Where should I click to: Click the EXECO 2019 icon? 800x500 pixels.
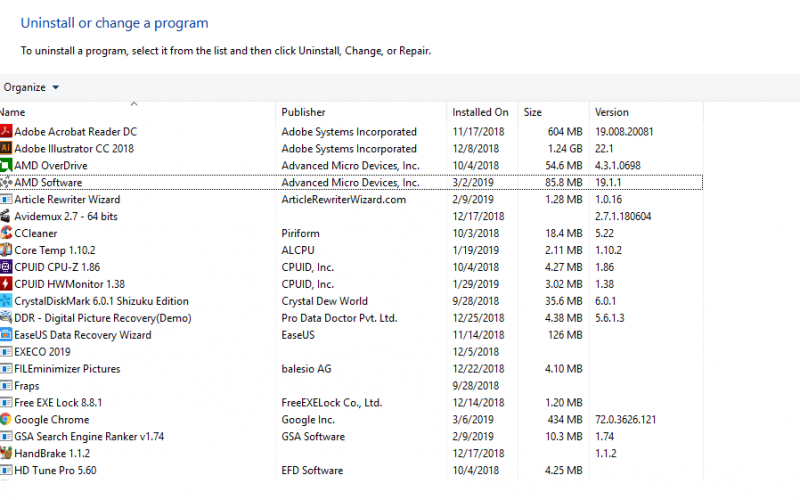pos(6,351)
